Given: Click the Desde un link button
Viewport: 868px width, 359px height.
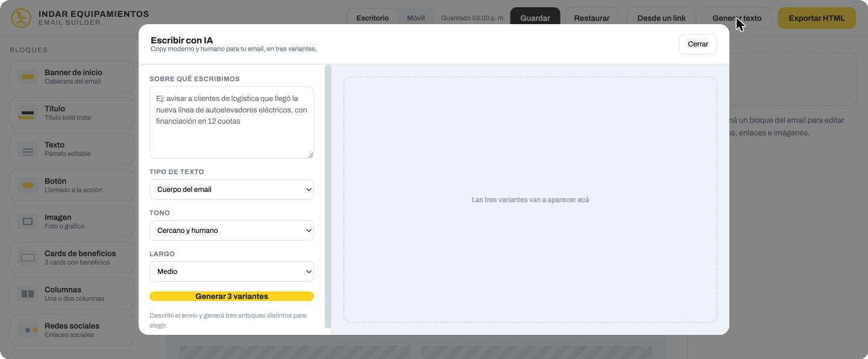Looking at the screenshot, I should click(661, 18).
